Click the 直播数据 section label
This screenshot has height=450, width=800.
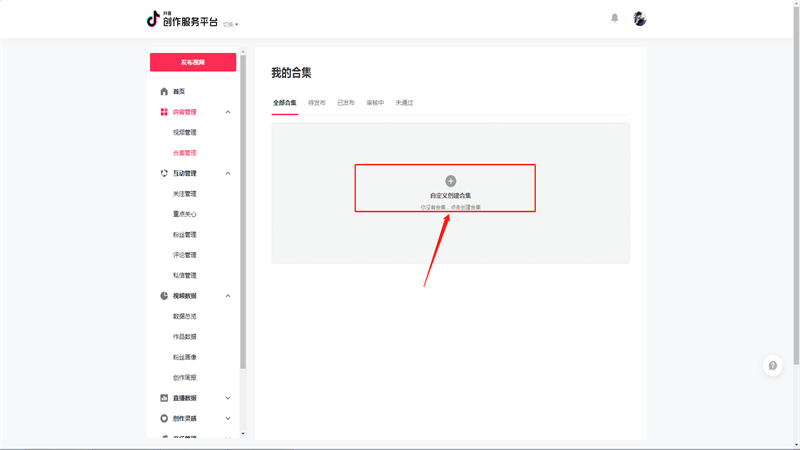[x=185, y=398]
